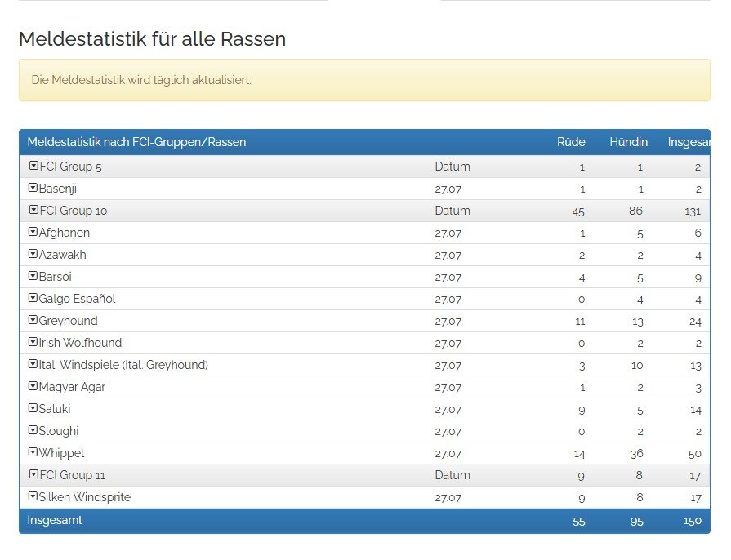Select the Rüde column header
Viewport: 731px width, 560px height.
tap(571, 142)
